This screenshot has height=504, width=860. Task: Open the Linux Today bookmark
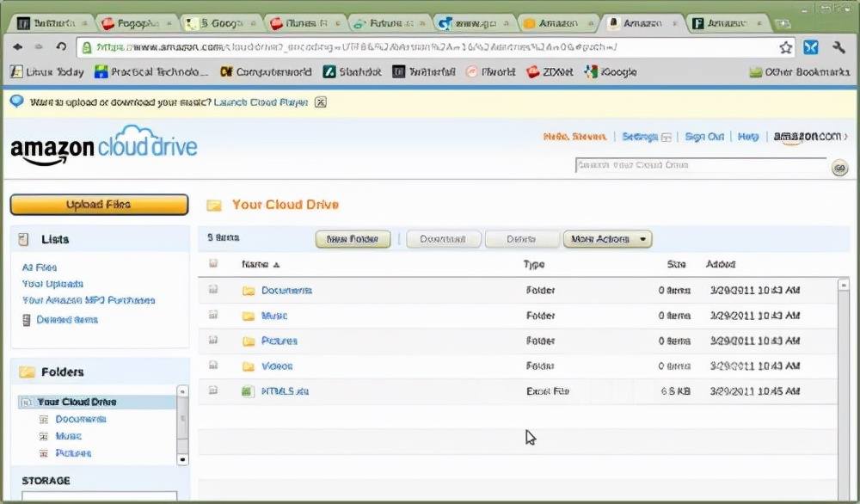click(x=47, y=72)
